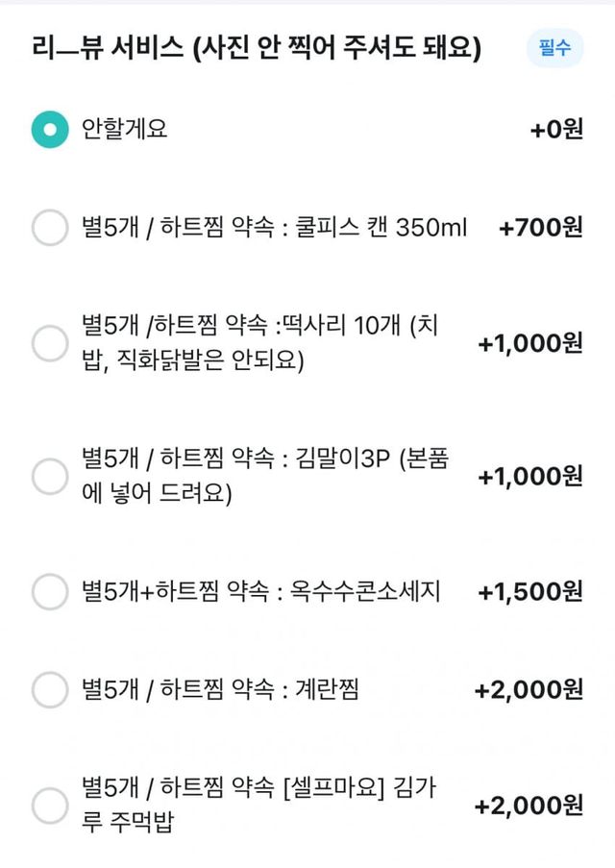615x868 pixels.
Task: Select the 김가루 주먹밥 radio button
Action: pos(49,806)
